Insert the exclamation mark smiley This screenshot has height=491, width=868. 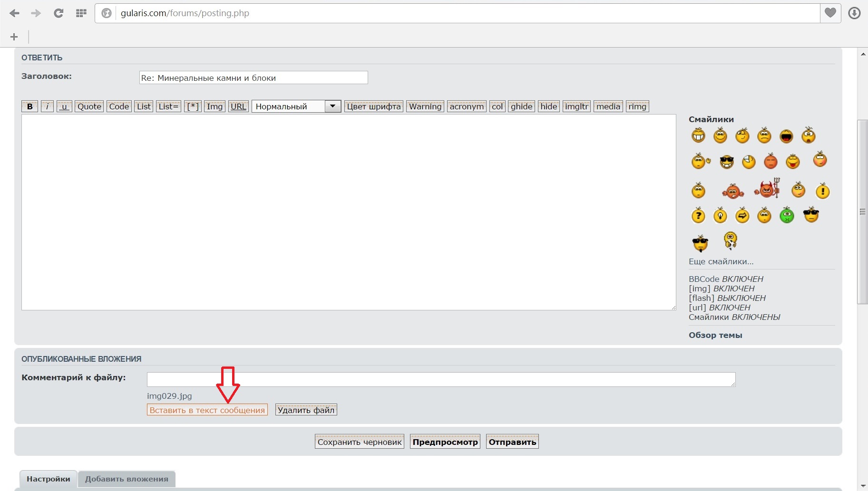(x=822, y=191)
